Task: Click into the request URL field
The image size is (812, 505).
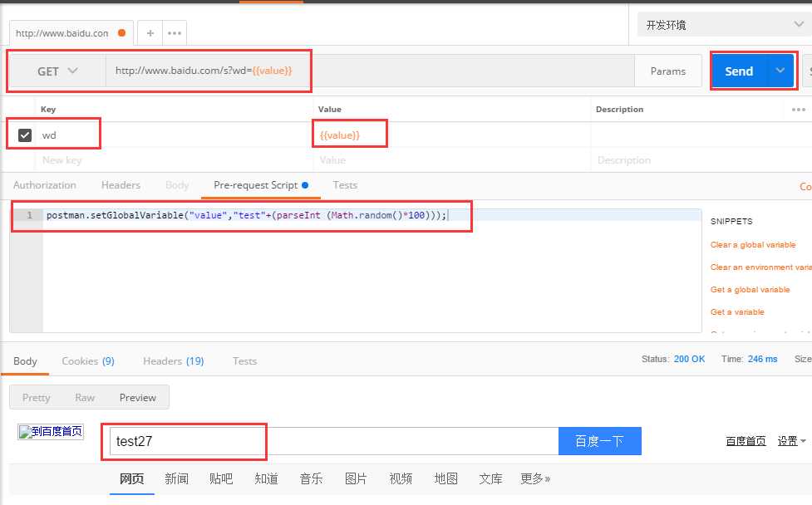Action: click(370, 71)
